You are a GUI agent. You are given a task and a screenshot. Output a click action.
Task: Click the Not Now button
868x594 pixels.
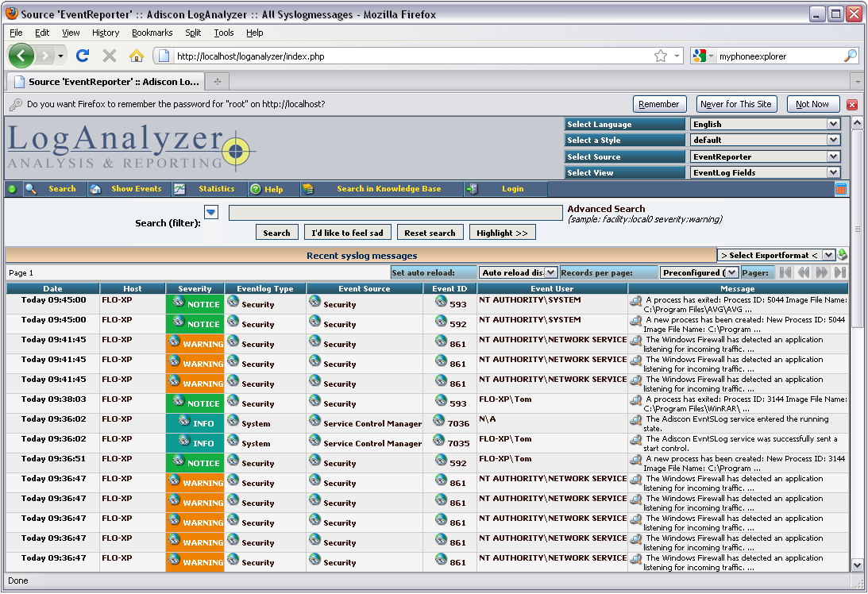(x=812, y=104)
